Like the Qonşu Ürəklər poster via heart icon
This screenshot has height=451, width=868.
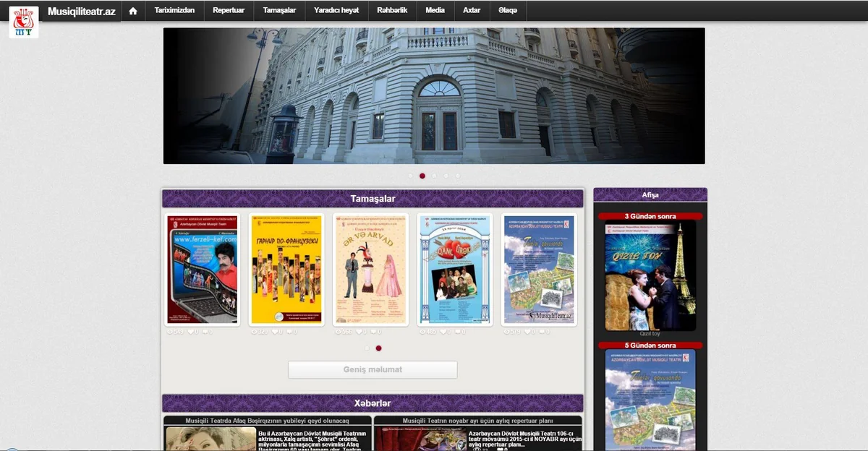443,332
